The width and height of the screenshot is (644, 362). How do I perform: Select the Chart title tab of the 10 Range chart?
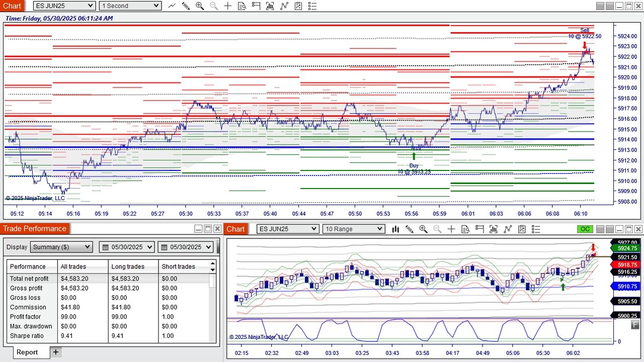[x=235, y=229]
